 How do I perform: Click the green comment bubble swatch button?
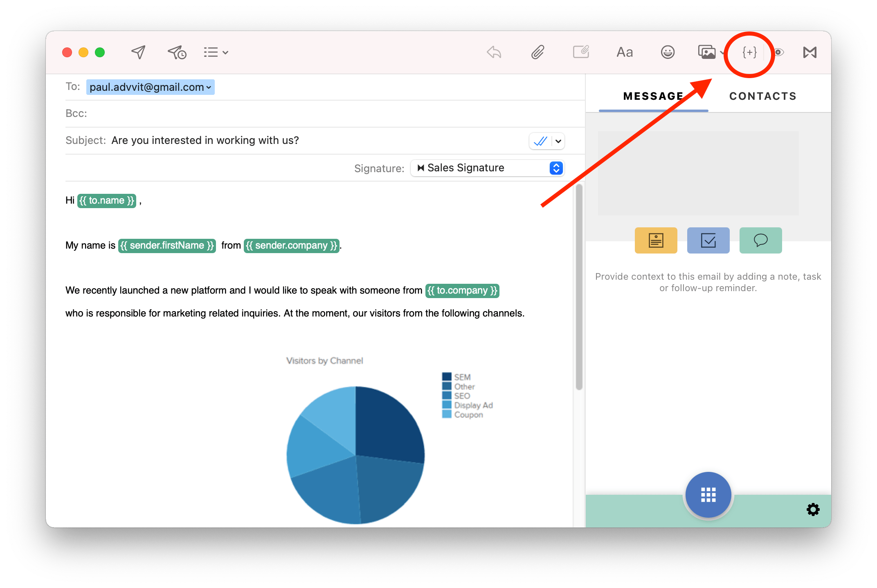pos(760,240)
